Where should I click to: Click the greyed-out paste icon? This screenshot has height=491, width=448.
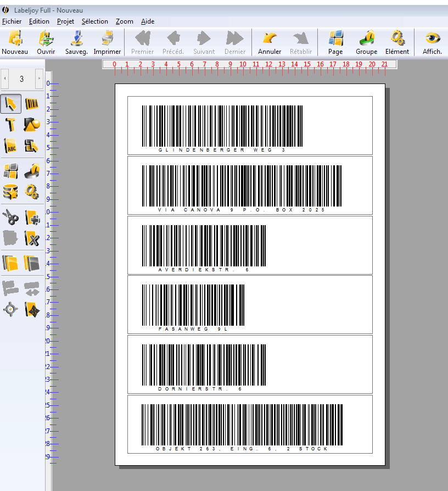point(11,238)
